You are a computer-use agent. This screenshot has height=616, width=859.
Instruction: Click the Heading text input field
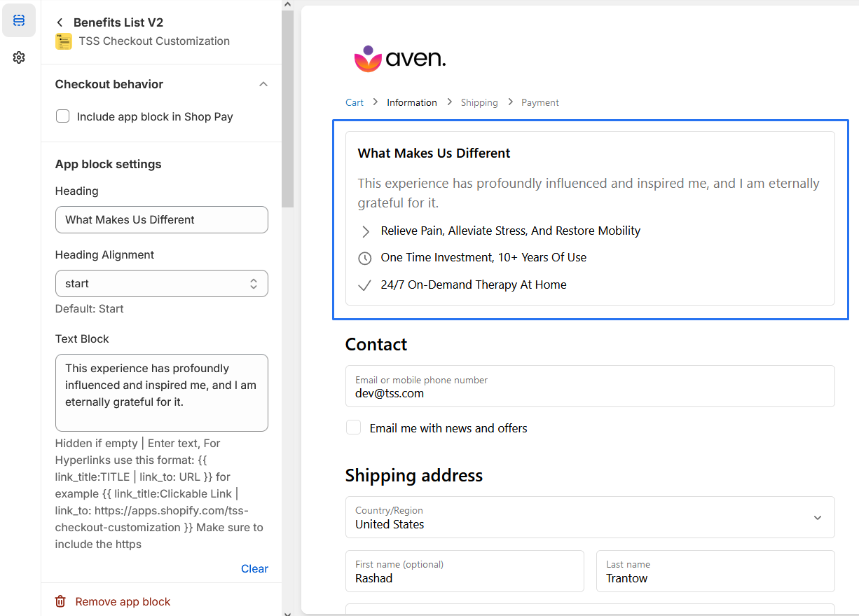[161, 219]
